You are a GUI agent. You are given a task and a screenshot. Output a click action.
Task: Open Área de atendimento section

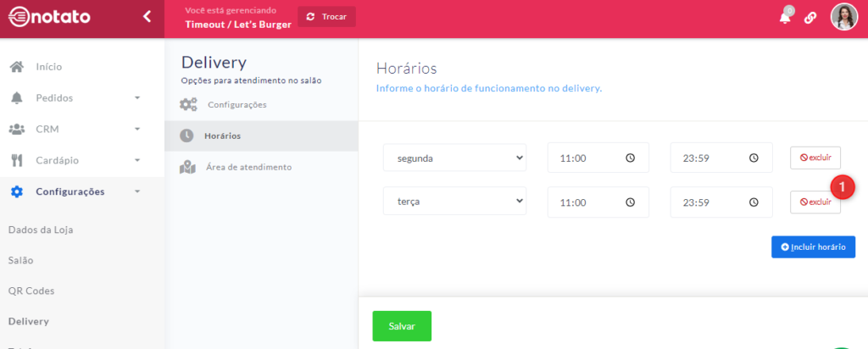pyautogui.click(x=248, y=167)
